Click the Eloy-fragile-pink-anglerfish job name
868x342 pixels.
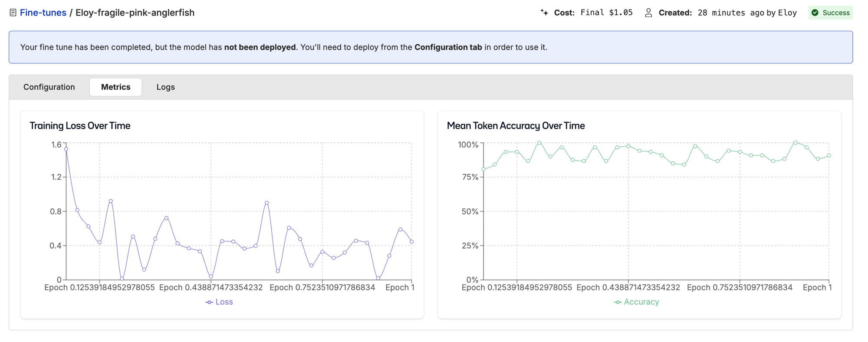[x=135, y=13]
